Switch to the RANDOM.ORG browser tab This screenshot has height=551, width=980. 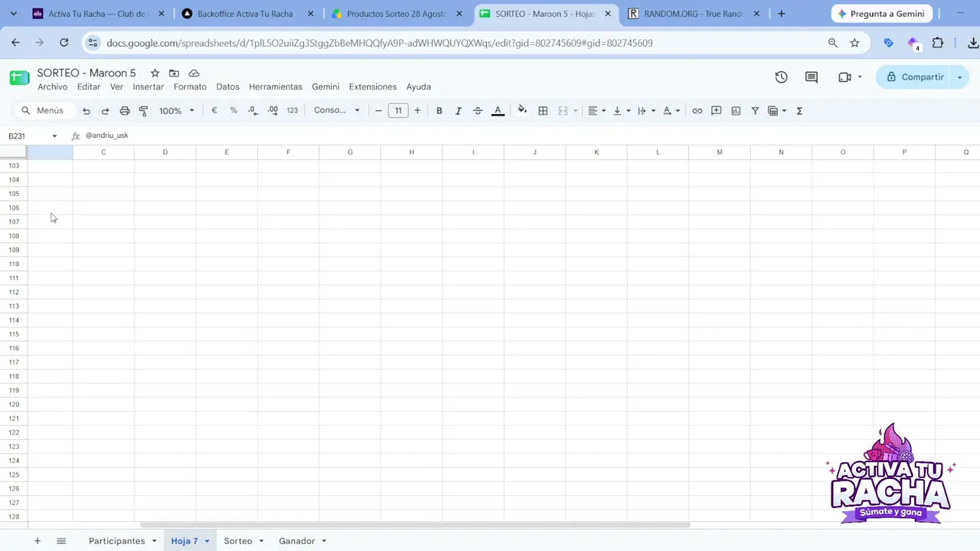(x=694, y=14)
